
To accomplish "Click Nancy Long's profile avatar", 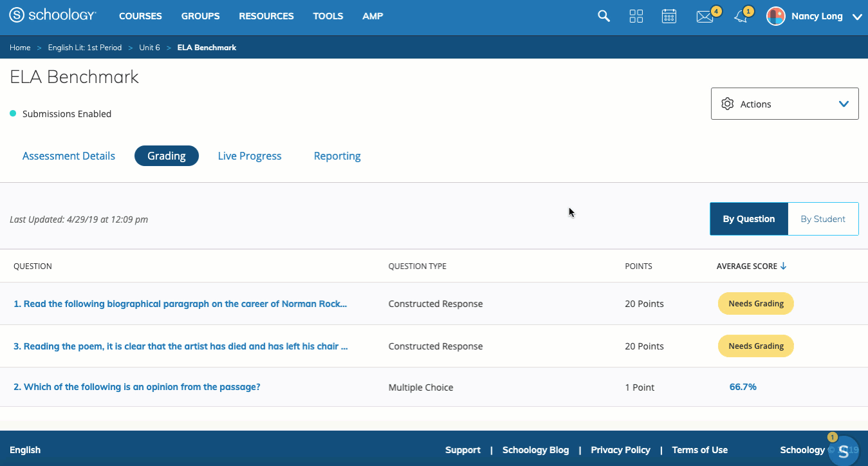I will click(x=776, y=17).
